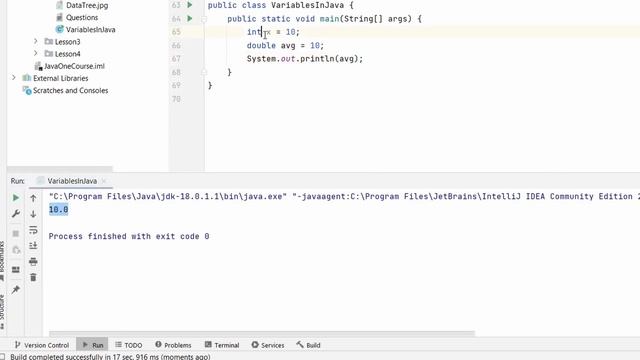Select VariablesInJava class in project tree
Viewport: 640px width, 360px height.
click(x=90, y=29)
